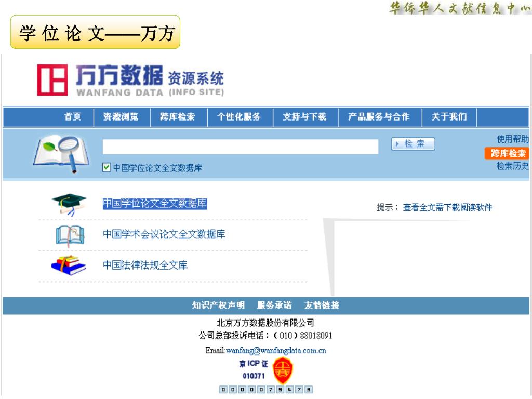Screen dimensions: 532x399
Task: Open the 个性化服务 menu item
Action: pos(239,117)
